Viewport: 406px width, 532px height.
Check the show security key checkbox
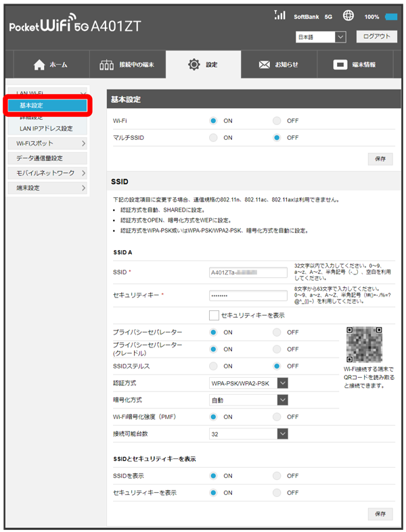[x=214, y=315]
